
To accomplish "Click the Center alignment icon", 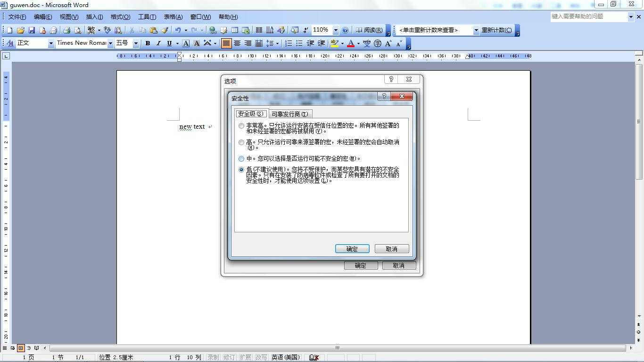I will (x=237, y=43).
